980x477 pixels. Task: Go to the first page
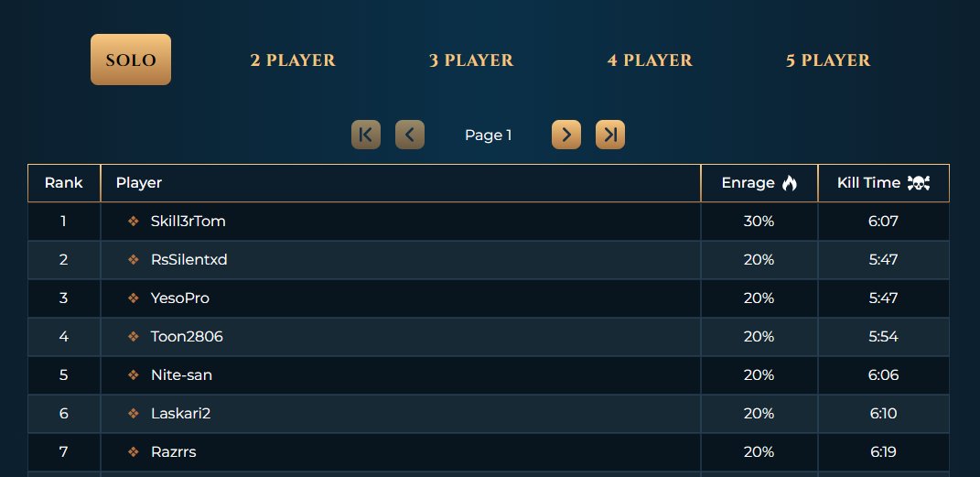(366, 135)
